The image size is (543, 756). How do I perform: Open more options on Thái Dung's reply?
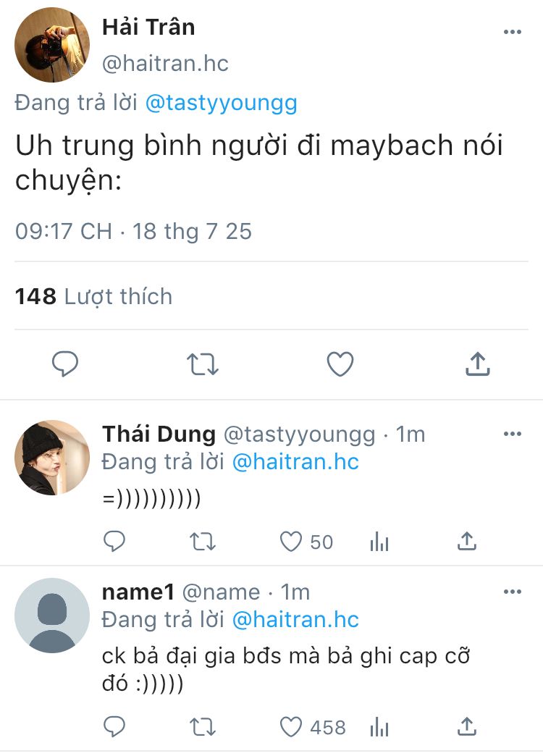513,434
